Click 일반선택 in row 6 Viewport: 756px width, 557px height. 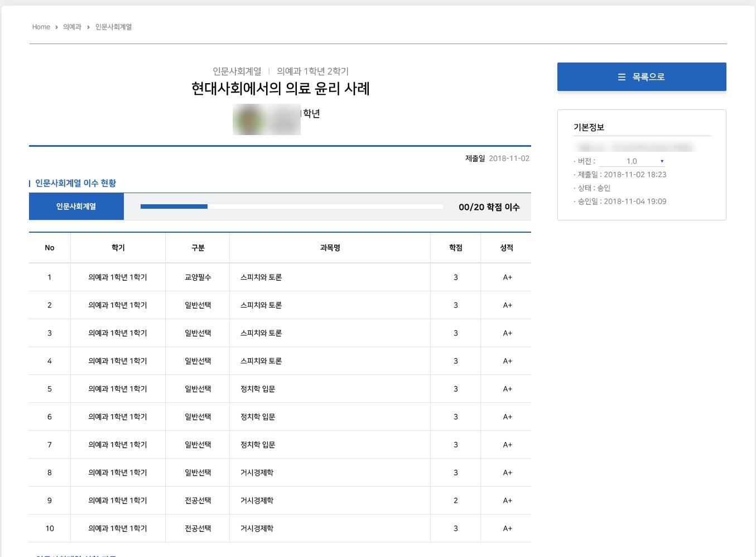click(x=198, y=417)
